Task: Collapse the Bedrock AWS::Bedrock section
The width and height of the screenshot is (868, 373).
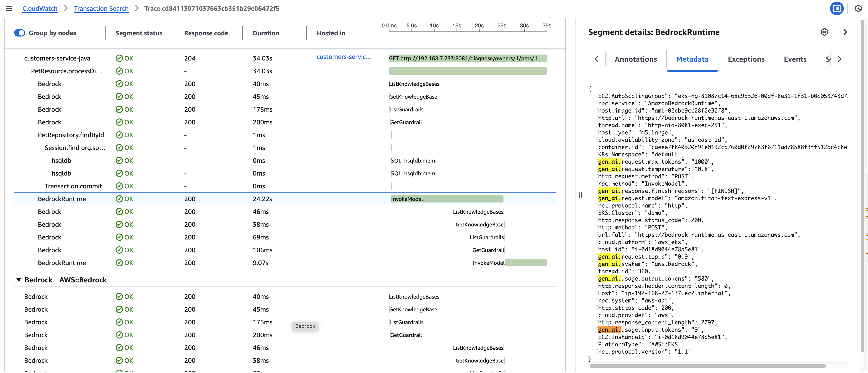Action: pos(19,279)
